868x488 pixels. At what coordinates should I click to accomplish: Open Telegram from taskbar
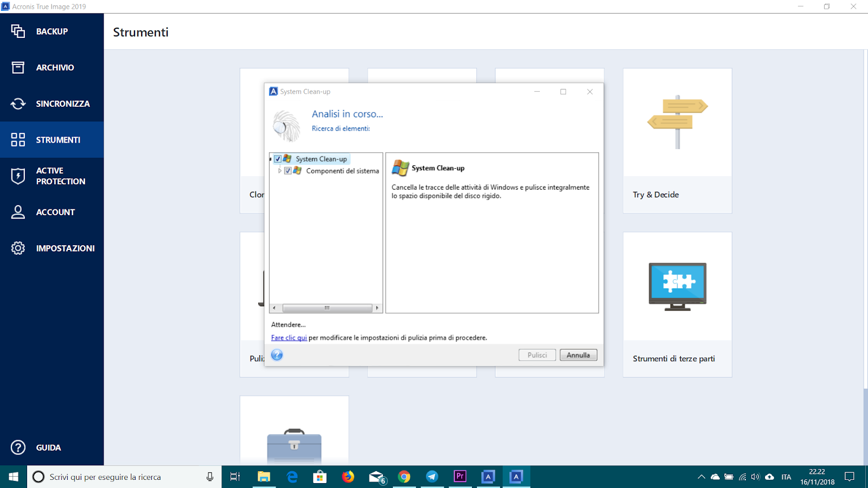click(x=432, y=477)
